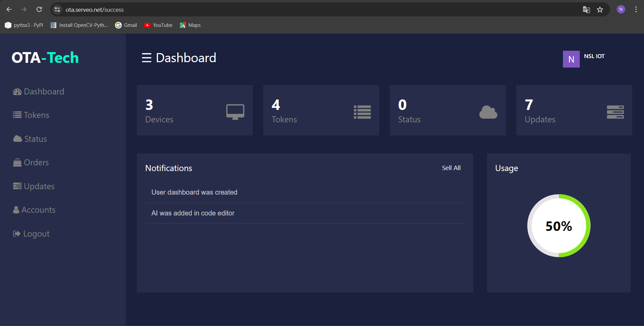Toggle the sidebar with the hamburger icon
The width and height of the screenshot is (644, 326).
(x=146, y=58)
